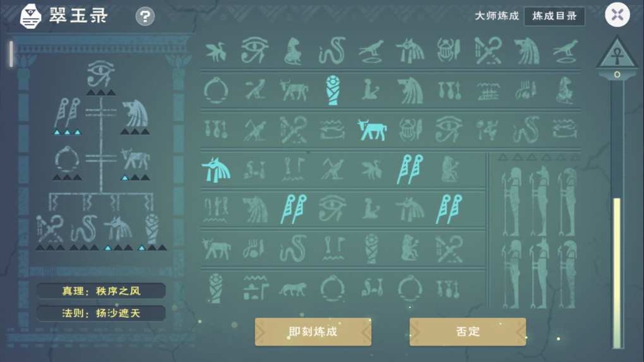This screenshot has height=362, width=644.
Task: Deselect the highlighted mummy glyph
Action: 333,90
